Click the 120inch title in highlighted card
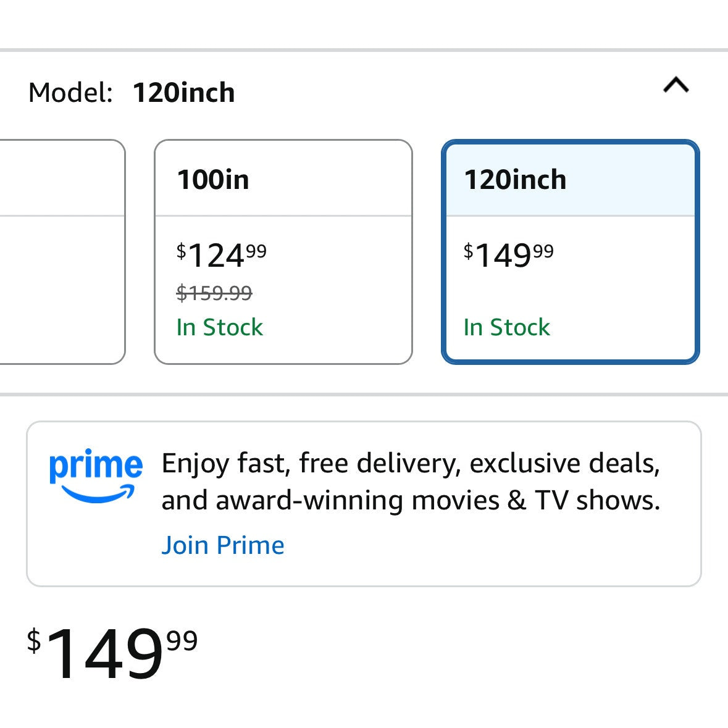 click(516, 179)
